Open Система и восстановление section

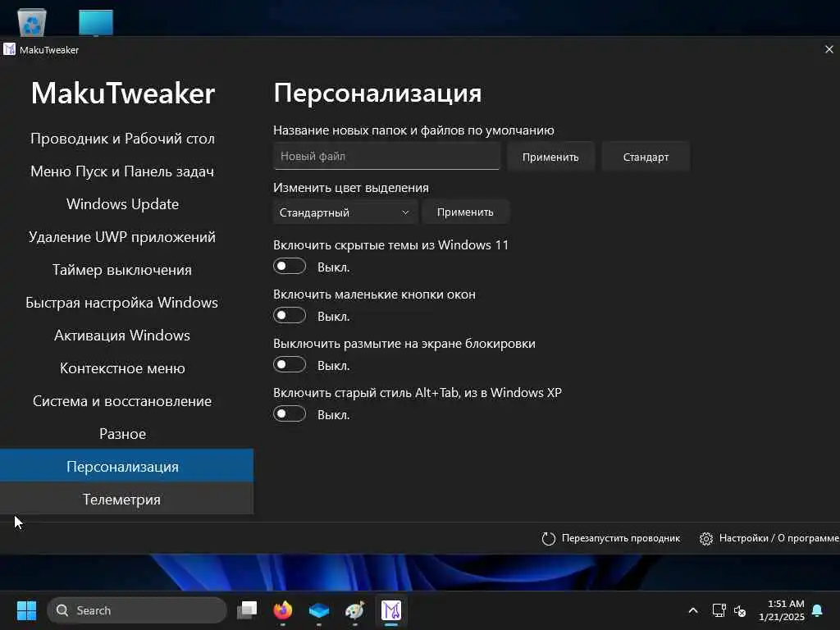[x=123, y=401]
